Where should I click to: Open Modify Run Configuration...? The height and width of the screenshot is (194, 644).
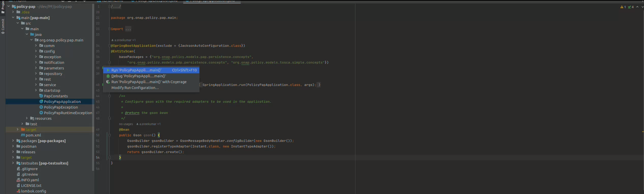(x=151, y=88)
